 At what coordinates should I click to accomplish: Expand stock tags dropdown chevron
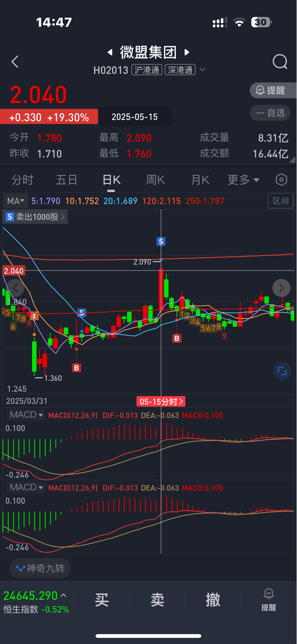(x=202, y=70)
